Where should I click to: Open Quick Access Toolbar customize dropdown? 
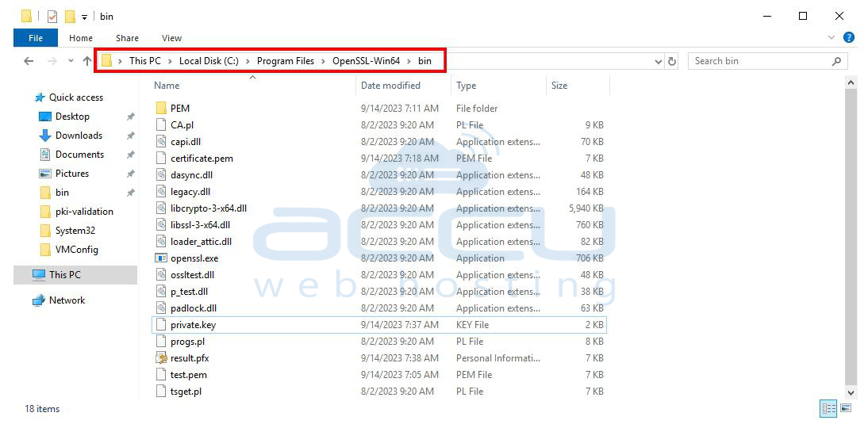(84, 17)
